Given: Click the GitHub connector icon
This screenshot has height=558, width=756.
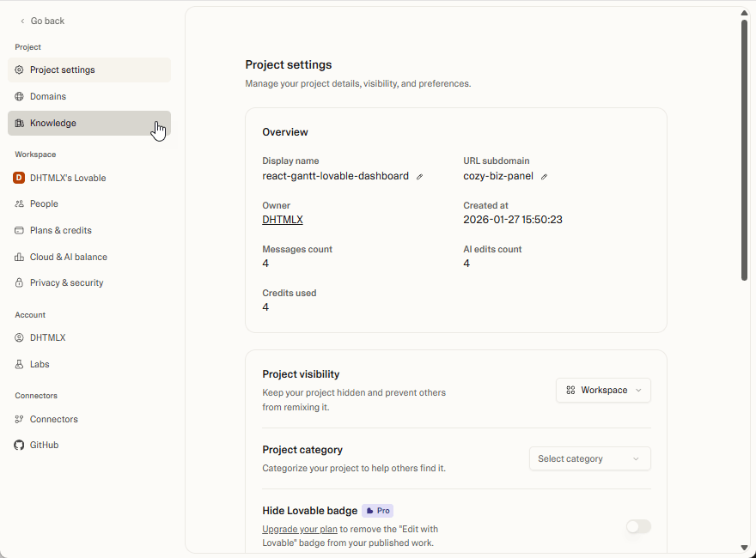Looking at the screenshot, I should click(18, 445).
